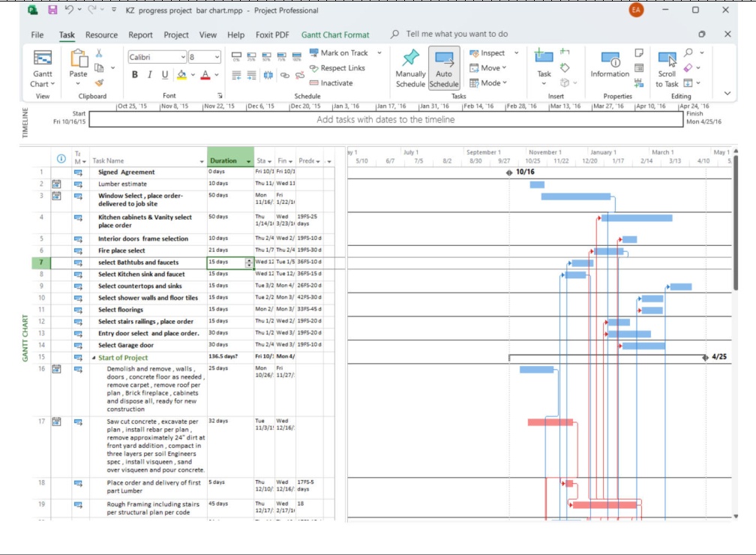Click the Find magnifier icon in Editing

[x=688, y=52]
